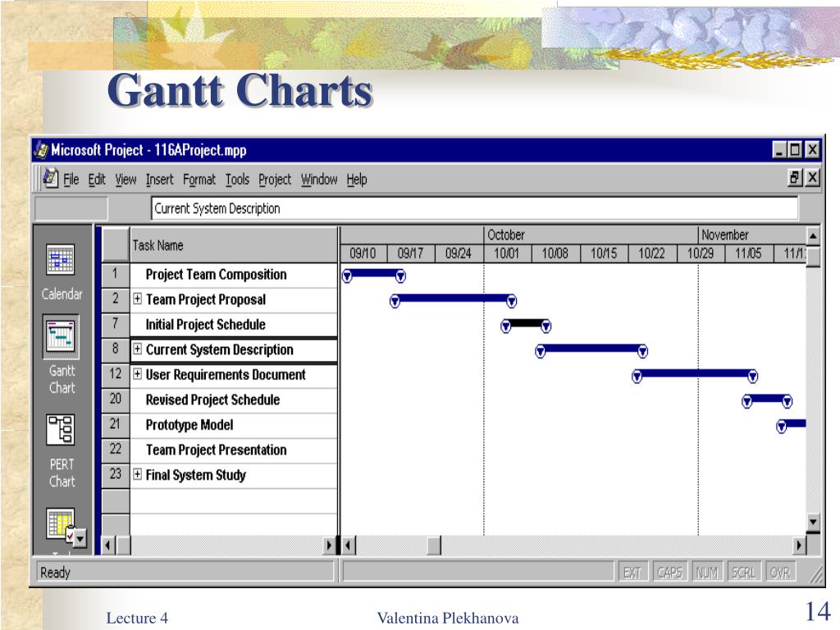Click the 10/01 week header
Image resolution: width=840 pixels, height=630 pixels.
click(507, 253)
